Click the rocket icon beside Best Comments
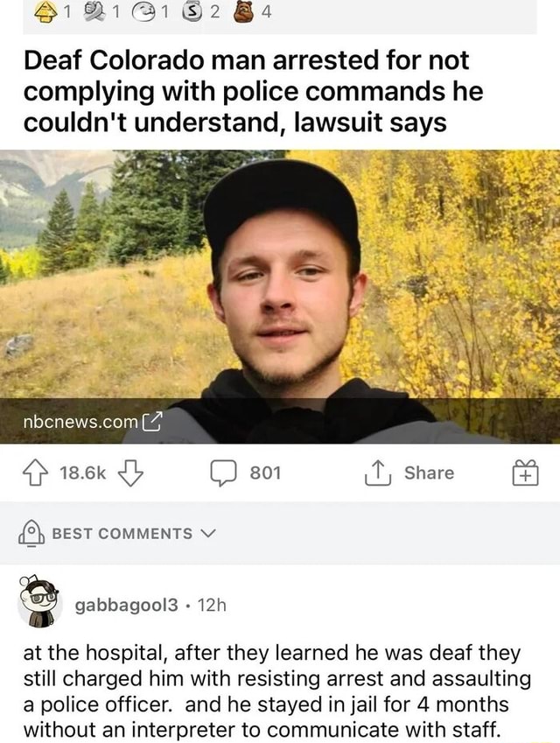 pyautogui.click(x=31, y=533)
